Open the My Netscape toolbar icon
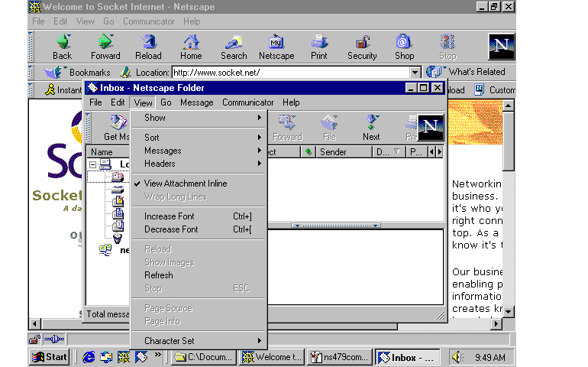Image resolution: width=588 pixels, height=367 pixels. [276, 42]
